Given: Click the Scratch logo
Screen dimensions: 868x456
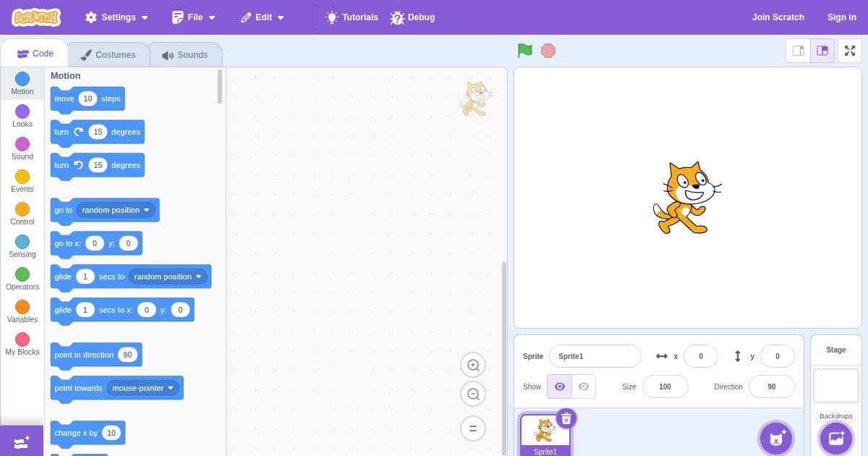Looking at the screenshot, I should 36,17.
